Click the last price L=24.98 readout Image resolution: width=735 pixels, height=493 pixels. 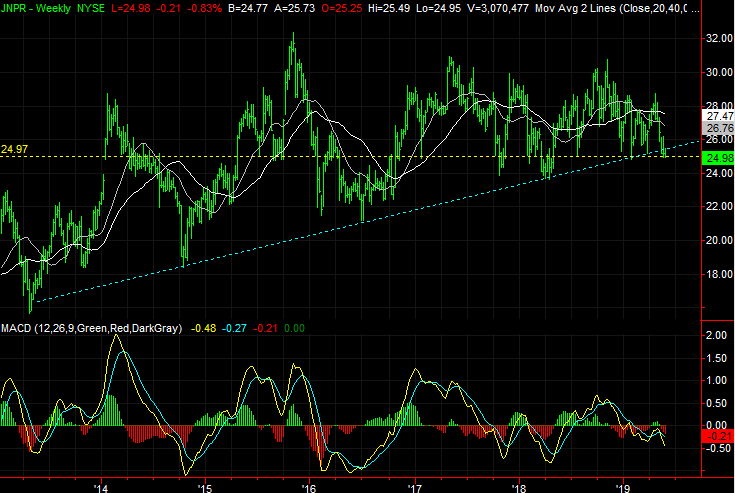pyautogui.click(x=130, y=8)
